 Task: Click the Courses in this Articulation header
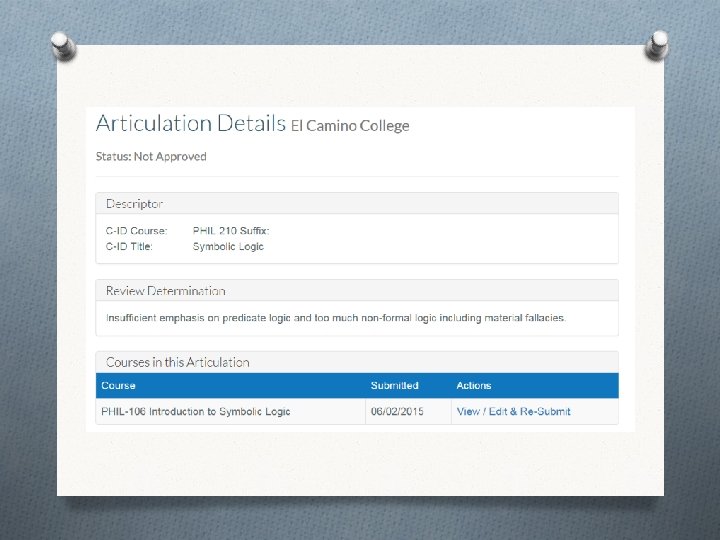pos(178,362)
